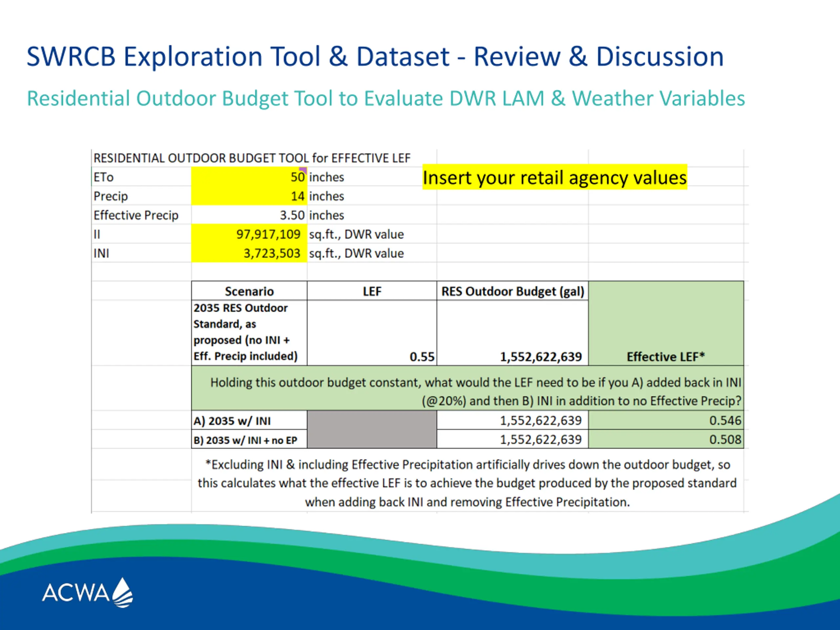Click the Effective LEF value 0.546
Screen dimensions: 840x630
click(666, 420)
